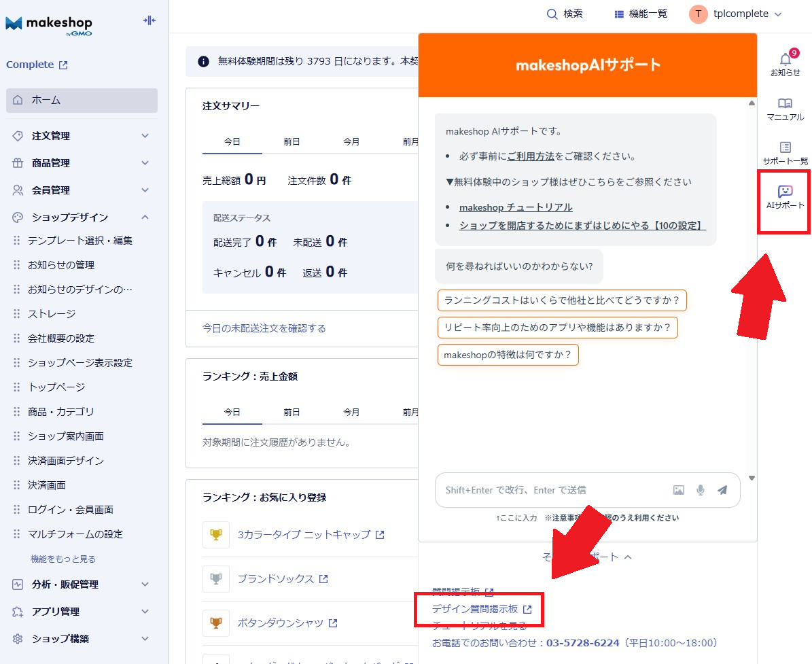
Task: Open トップページ design item
Action: [x=56, y=387]
